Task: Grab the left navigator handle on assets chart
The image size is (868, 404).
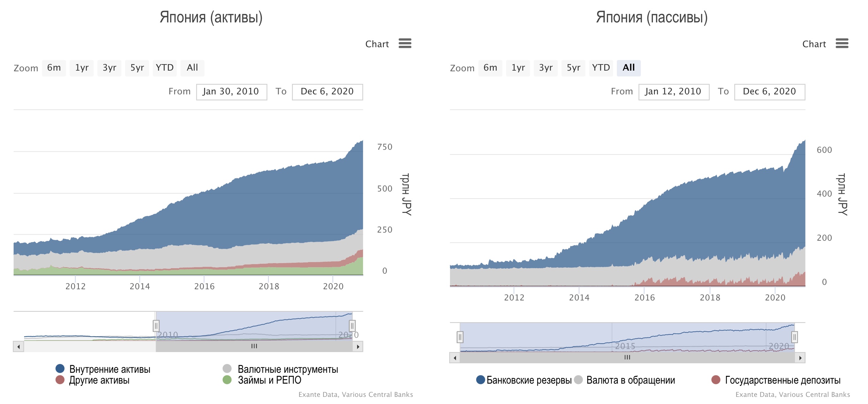Action: 156,326
